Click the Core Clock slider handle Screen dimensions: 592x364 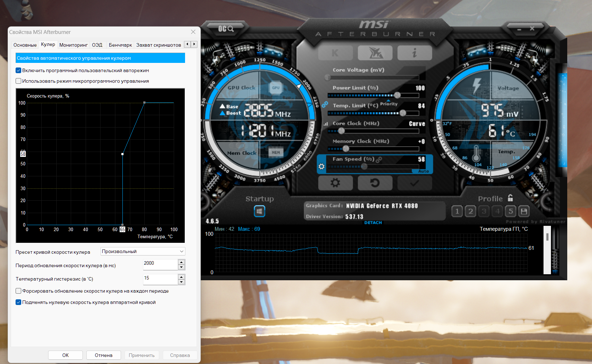click(341, 131)
